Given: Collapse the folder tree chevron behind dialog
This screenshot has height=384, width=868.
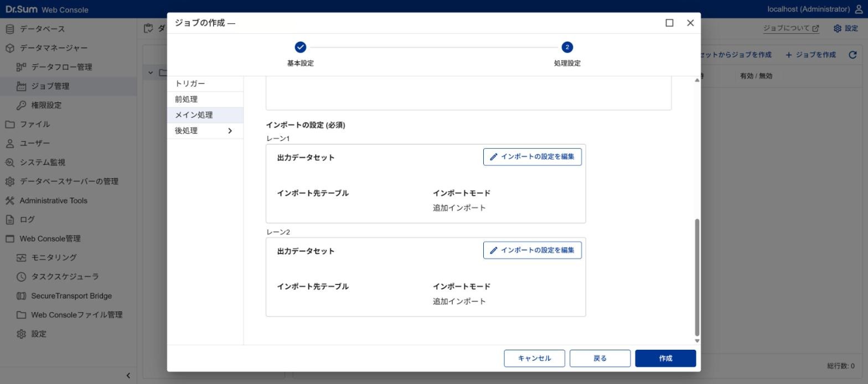Looking at the screenshot, I should coord(151,72).
